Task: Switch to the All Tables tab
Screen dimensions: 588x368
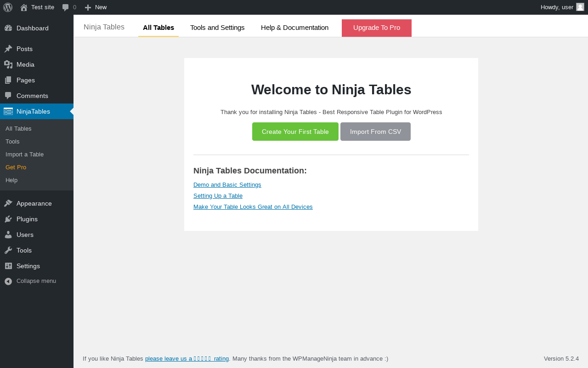Action: (x=158, y=28)
